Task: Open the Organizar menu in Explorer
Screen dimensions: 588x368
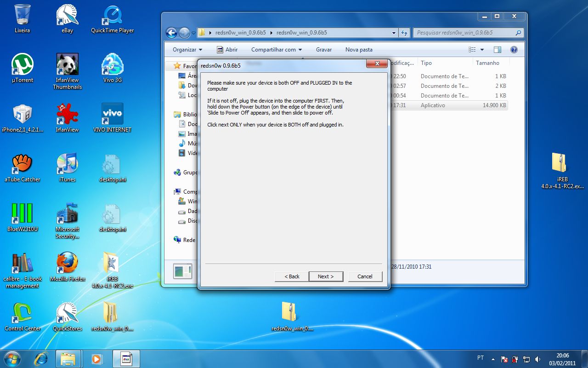Action: [x=187, y=50]
